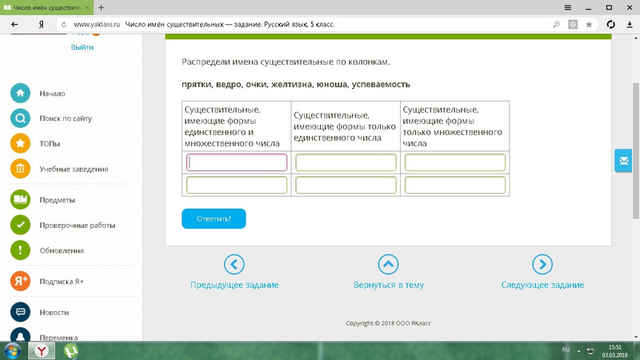Open a new browser tab

(101, 7)
